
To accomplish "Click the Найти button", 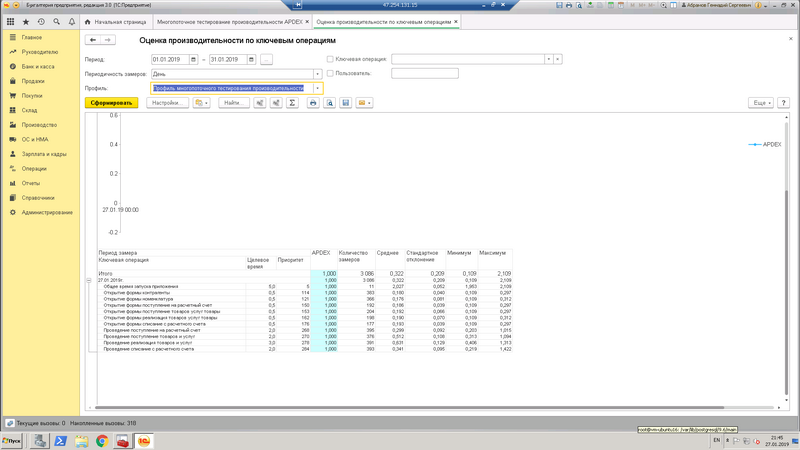I will pos(234,103).
